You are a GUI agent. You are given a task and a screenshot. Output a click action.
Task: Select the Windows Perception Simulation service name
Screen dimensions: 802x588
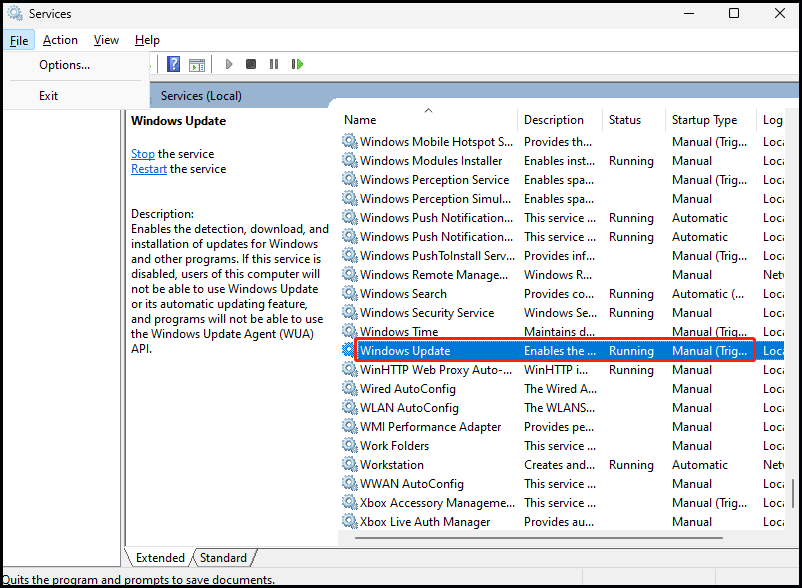pos(435,199)
